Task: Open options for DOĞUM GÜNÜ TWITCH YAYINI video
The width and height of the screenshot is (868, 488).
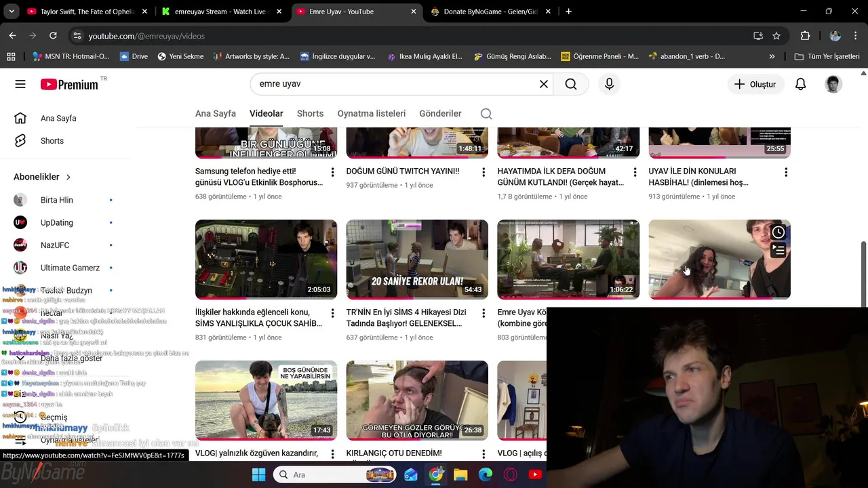Action: 484,173
